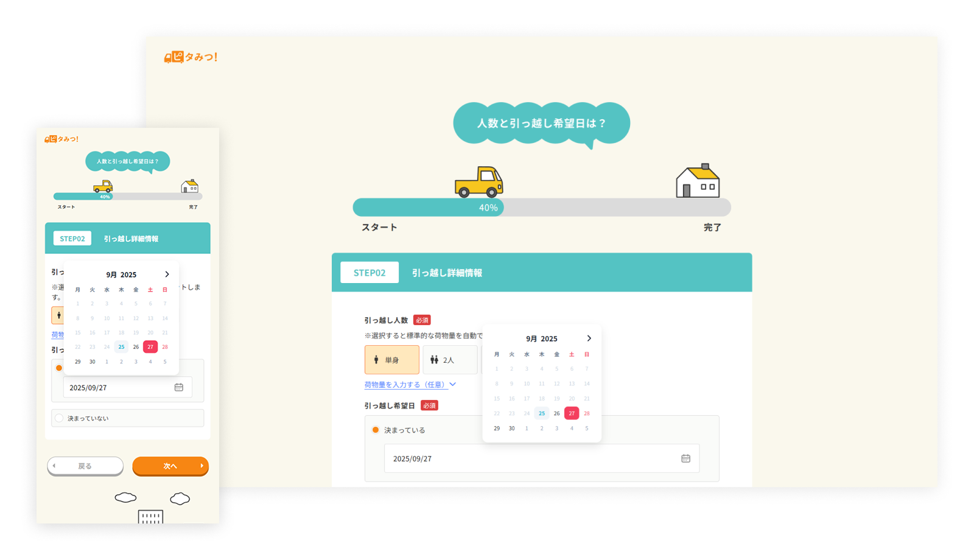Click the small house icon in mobile progress

pyautogui.click(x=190, y=186)
